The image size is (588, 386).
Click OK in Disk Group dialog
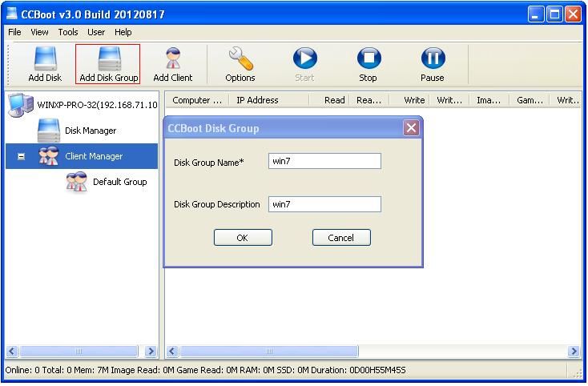click(243, 238)
